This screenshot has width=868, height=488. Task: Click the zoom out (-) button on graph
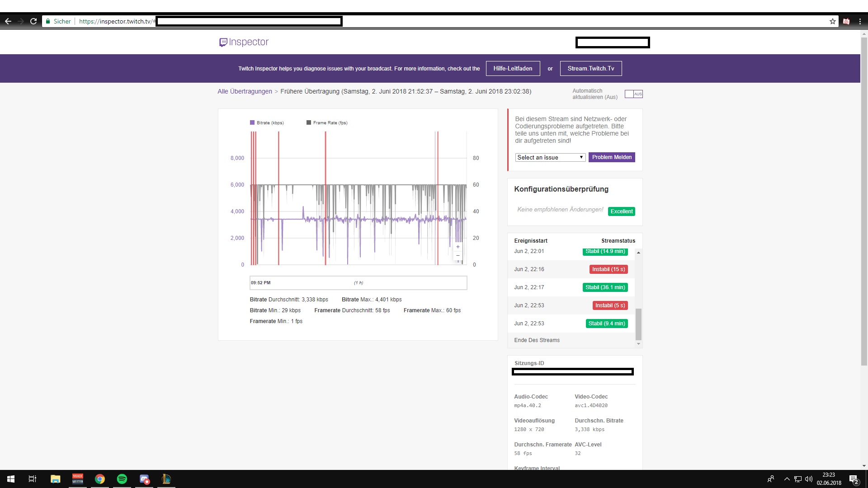pos(458,256)
